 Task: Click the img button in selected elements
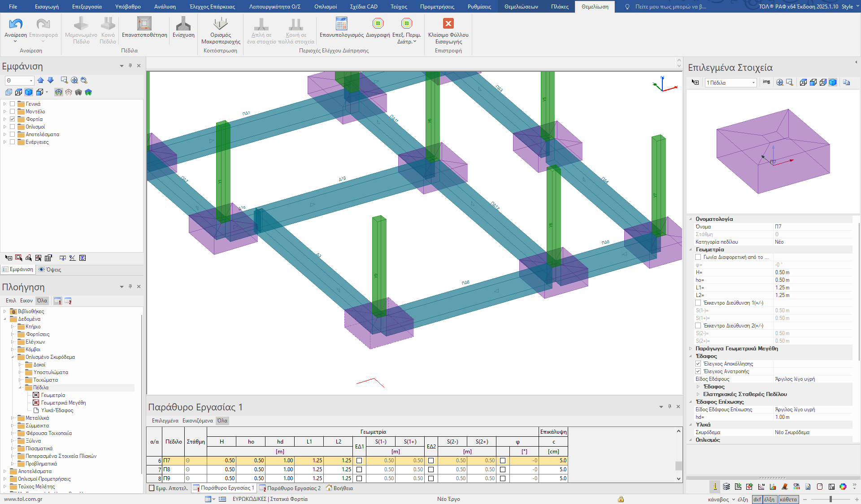(x=766, y=82)
